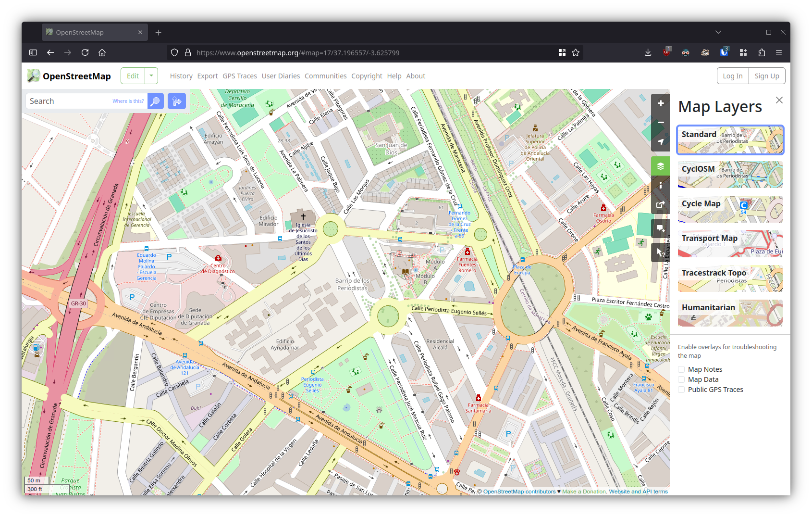The height and width of the screenshot is (517, 812).
Task: Open the Export menu item
Action: point(208,76)
